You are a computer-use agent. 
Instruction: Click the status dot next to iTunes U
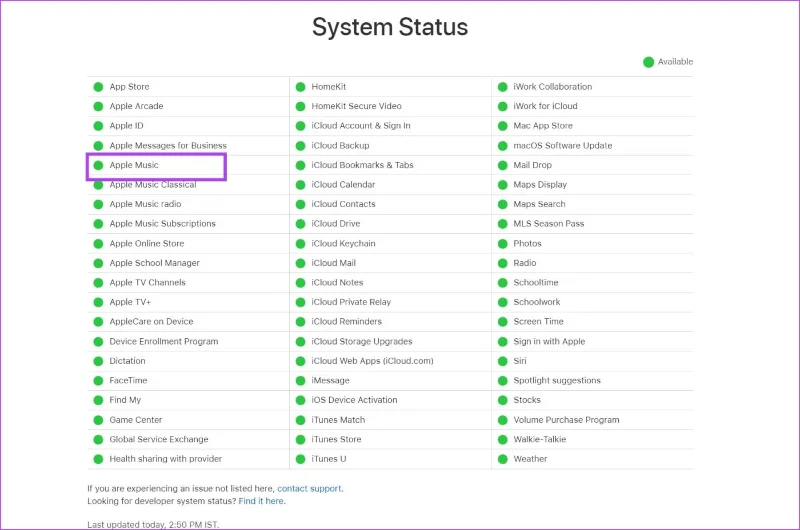(301, 459)
